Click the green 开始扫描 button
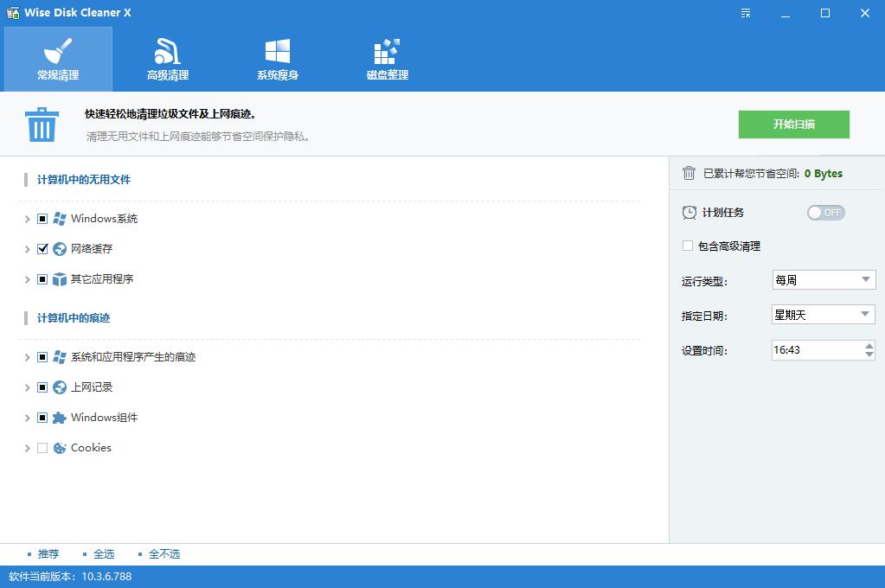Image resolution: width=885 pixels, height=588 pixels. pos(792,124)
